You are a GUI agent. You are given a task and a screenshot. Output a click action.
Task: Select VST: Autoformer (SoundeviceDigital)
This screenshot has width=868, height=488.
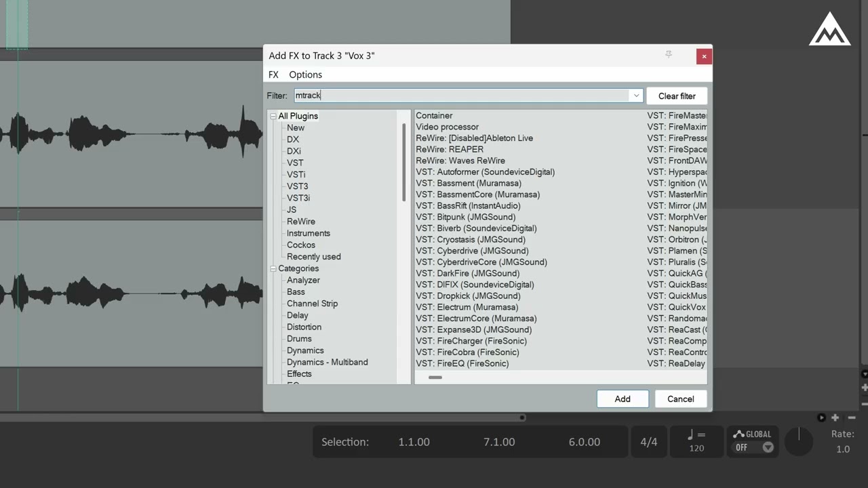point(486,172)
